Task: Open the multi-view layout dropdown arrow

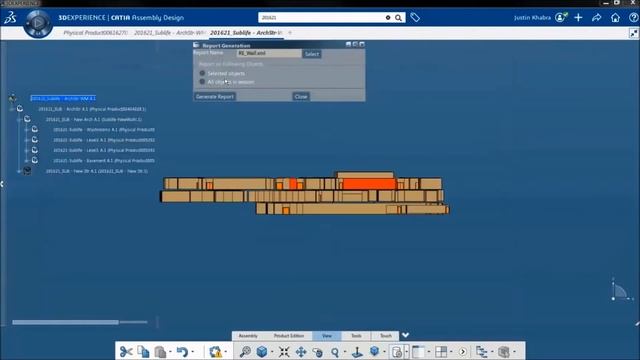Action: [451, 352]
